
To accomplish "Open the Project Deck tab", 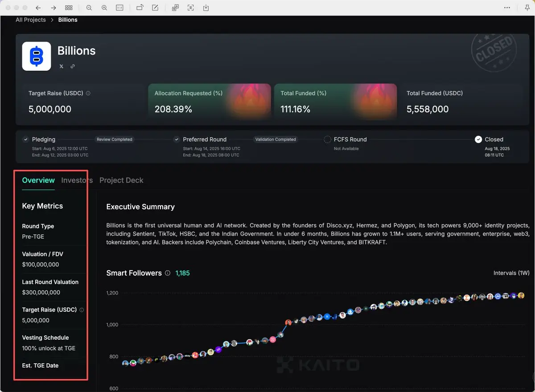I will (121, 180).
